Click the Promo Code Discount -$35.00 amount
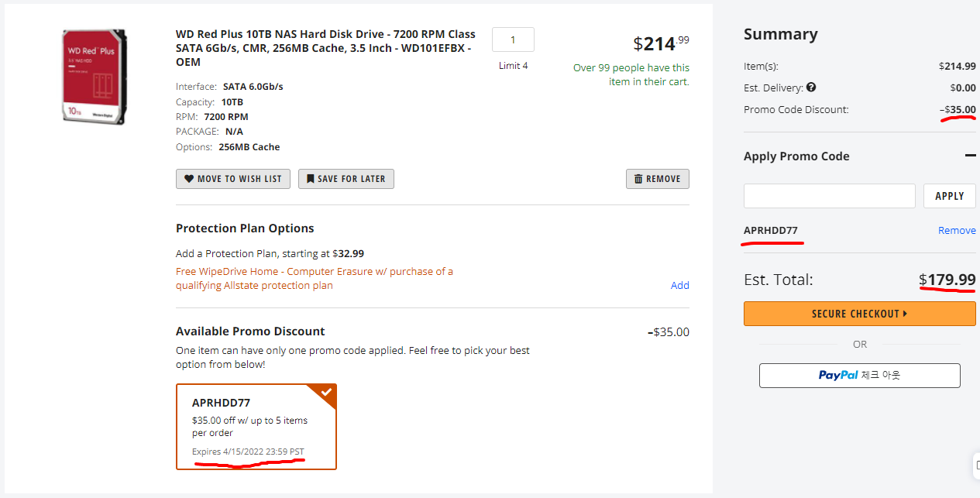 click(x=958, y=110)
